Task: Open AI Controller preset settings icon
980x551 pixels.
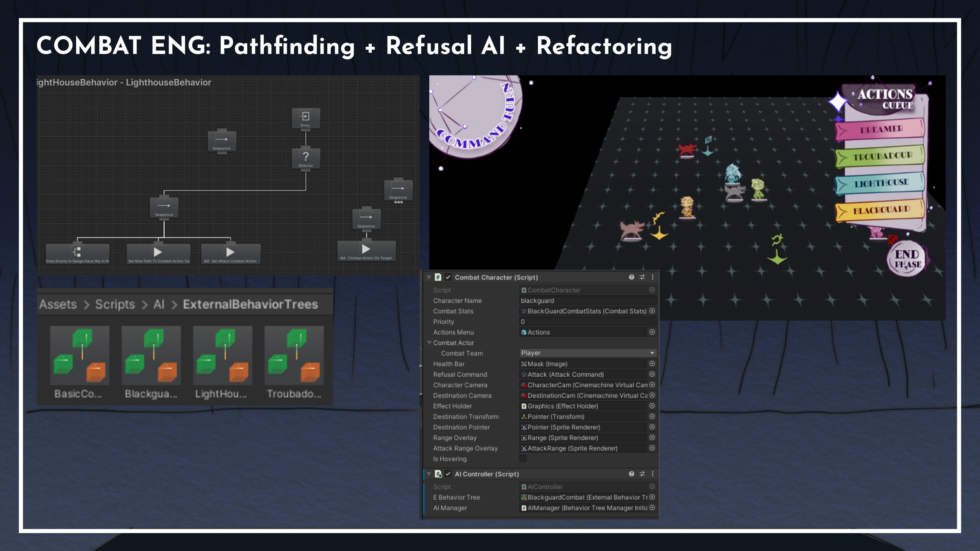Action: (642, 474)
